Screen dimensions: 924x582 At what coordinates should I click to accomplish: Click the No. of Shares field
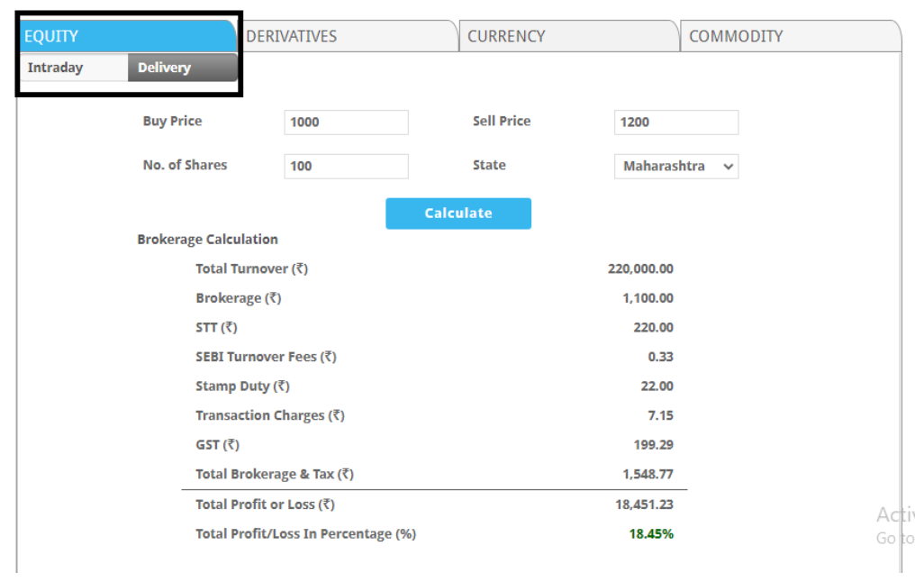[346, 166]
